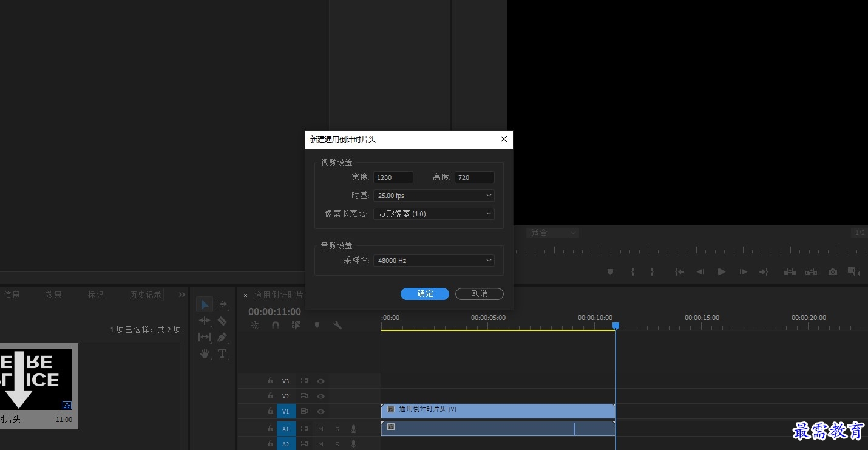Open the 像素长宽比 dropdown

pyautogui.click(x=433, y=214)
